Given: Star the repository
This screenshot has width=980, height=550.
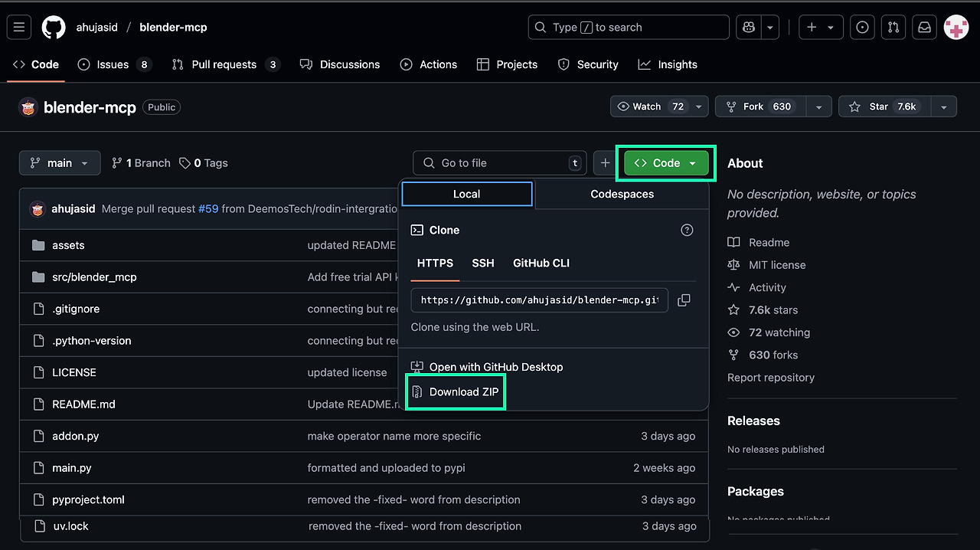Looking at the screenshot, I should point(885,106).
